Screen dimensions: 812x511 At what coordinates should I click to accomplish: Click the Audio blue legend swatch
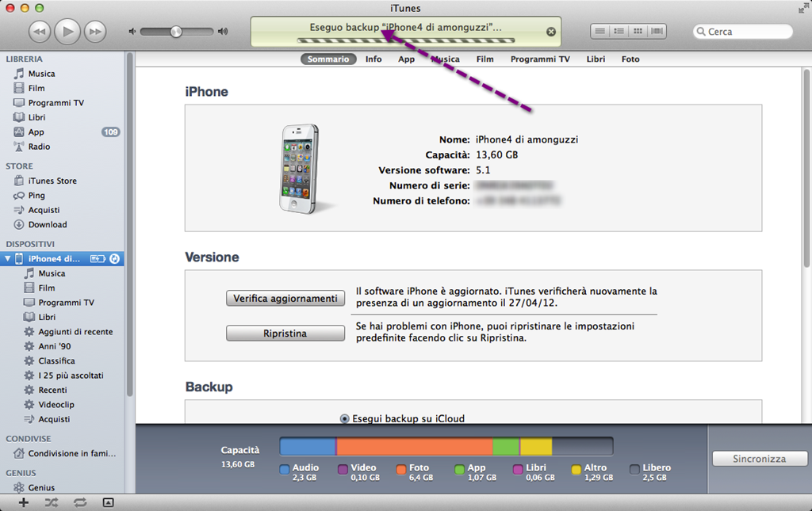coord(285,470)
